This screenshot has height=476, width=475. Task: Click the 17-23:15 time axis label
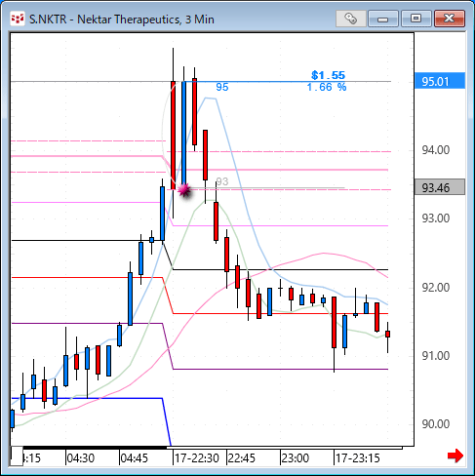pyautogui.click(x=358, y=458)
